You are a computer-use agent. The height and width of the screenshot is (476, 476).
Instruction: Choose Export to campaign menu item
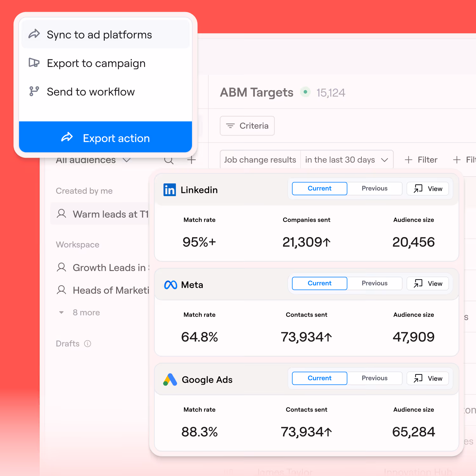(106, 63)
